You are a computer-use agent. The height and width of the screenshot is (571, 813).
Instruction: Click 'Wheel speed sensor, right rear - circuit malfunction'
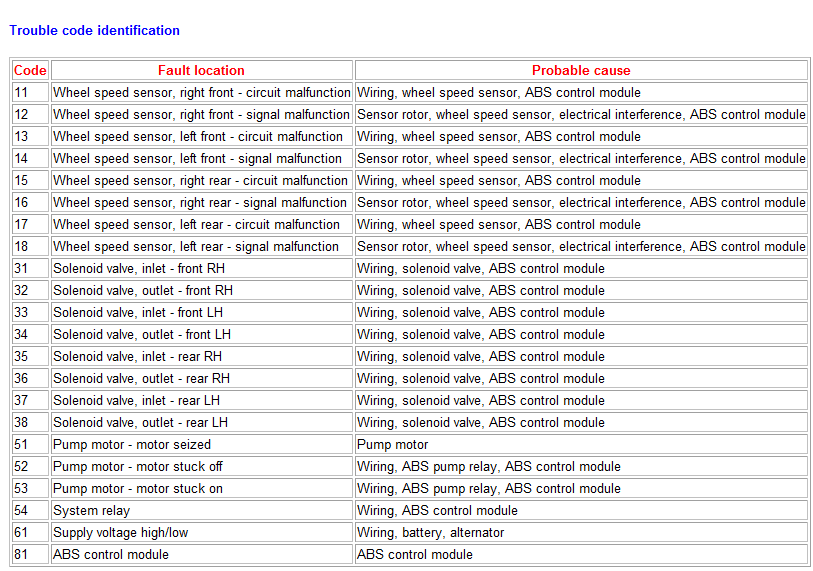pyautogui.click(x=200, y=180)
